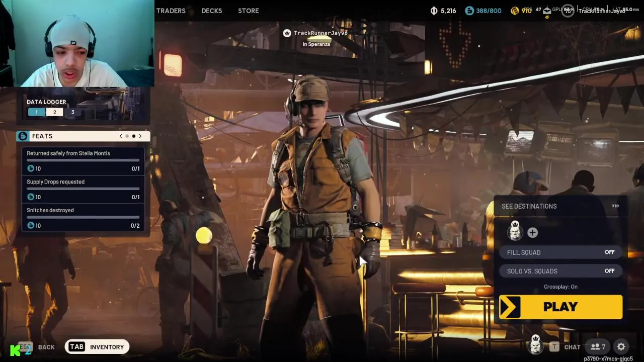Screen dimensions: 644x362
Task: Select Data Logger slot 1
Action: tap(36, 112)
